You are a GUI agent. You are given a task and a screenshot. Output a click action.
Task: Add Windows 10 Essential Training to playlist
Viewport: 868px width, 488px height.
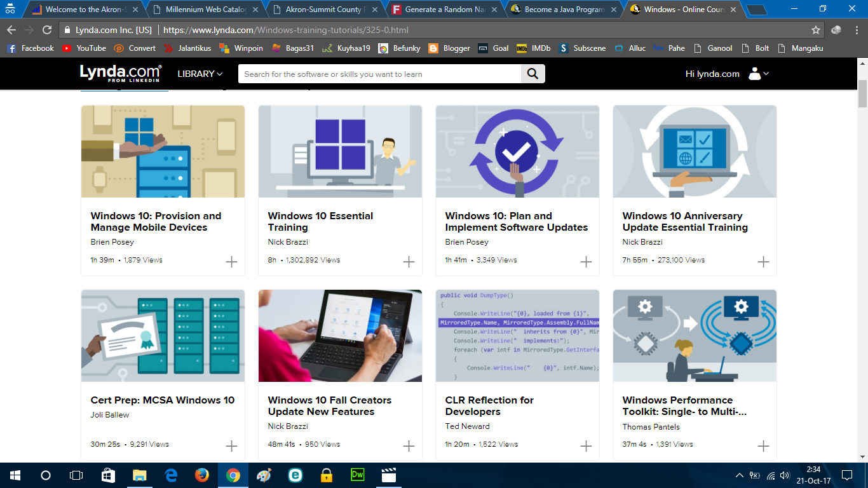tap(409, 261)
